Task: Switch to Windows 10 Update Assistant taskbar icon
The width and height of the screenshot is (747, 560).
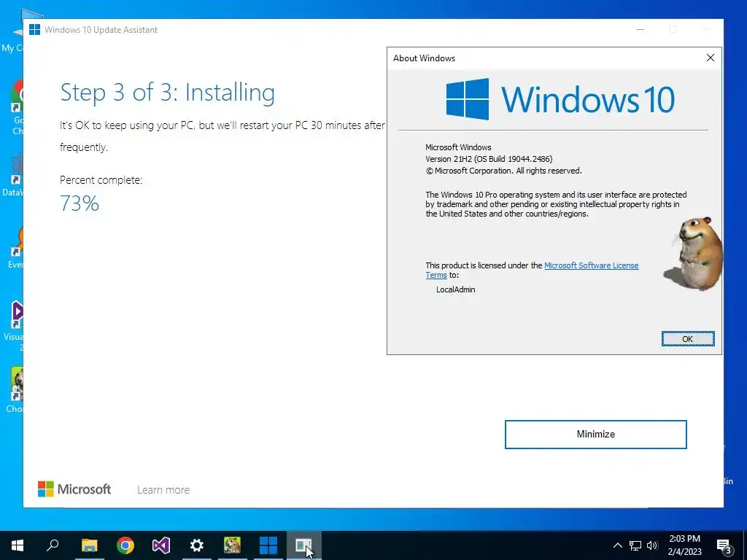Action: pyautogui.click(x=268, y=545)
